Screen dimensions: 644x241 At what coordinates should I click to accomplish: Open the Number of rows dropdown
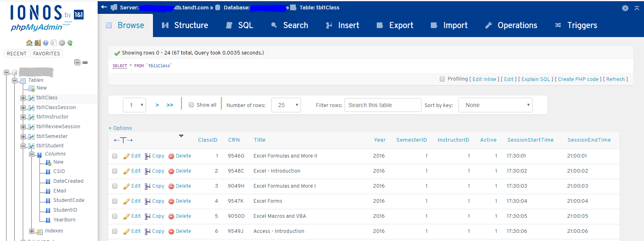tap(286, 105)
